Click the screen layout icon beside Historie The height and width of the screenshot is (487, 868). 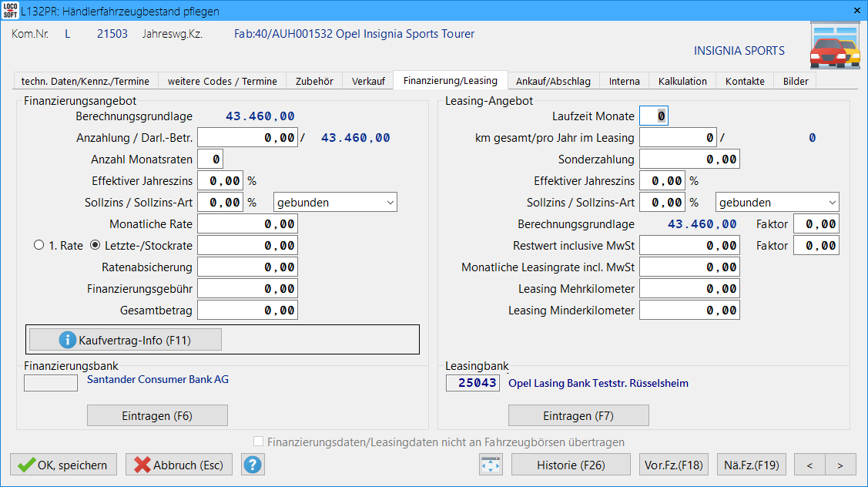491,465
